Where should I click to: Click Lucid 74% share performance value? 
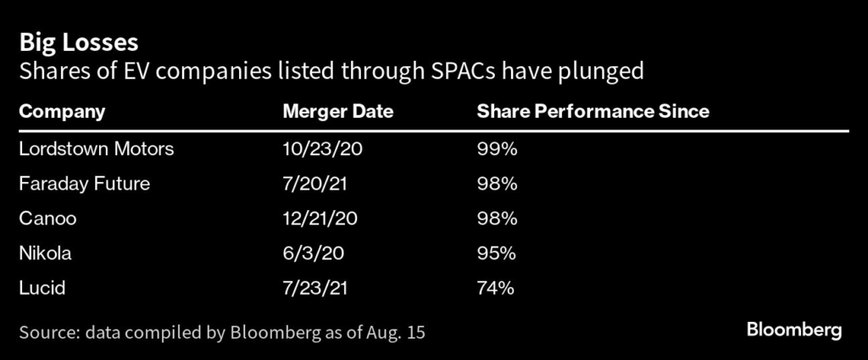coord(496,288)
